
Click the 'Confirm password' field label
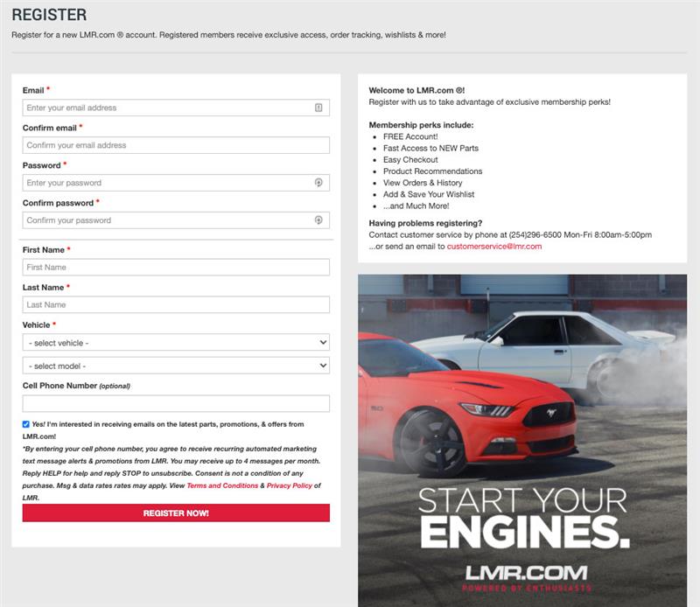tap(58, 203)
